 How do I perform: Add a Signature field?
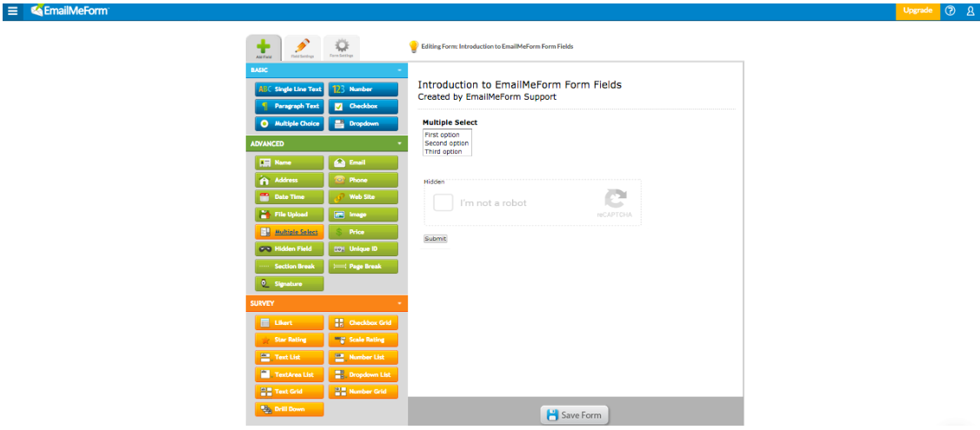pyautogui.click(x=290, y=283)
